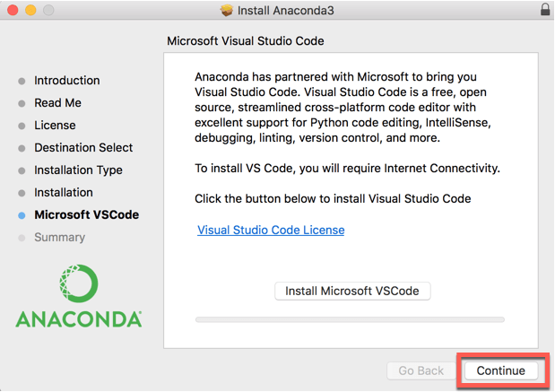Click the Install Microsoft VSCode button
This screenshot has height=392, width=555.
352,291
